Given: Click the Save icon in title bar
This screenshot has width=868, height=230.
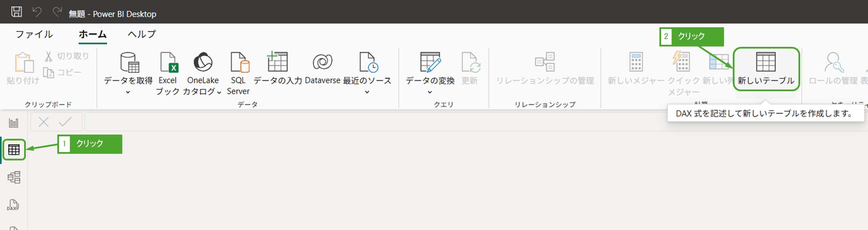Looking at the screenshot, I should click(x=16, y=12).
